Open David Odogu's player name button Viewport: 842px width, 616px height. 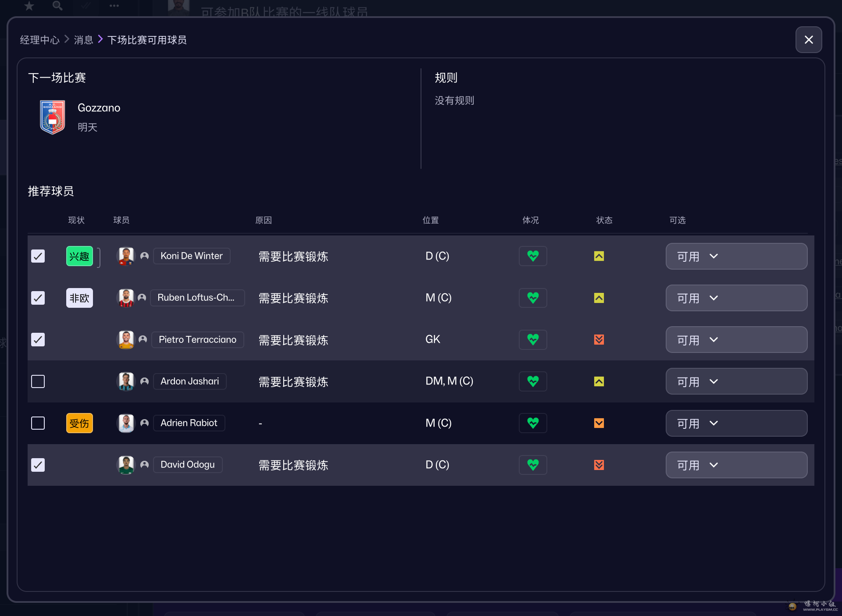pos(187,465)
